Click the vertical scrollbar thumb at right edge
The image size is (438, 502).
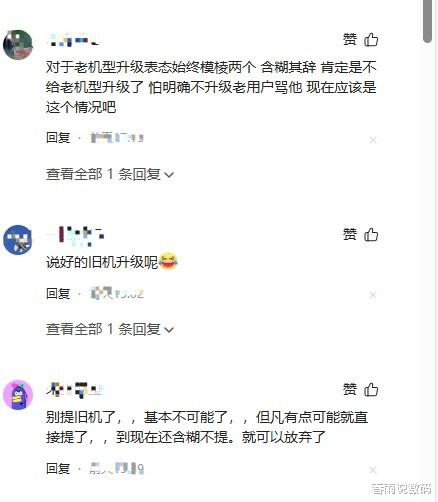[x=427, y=21]
